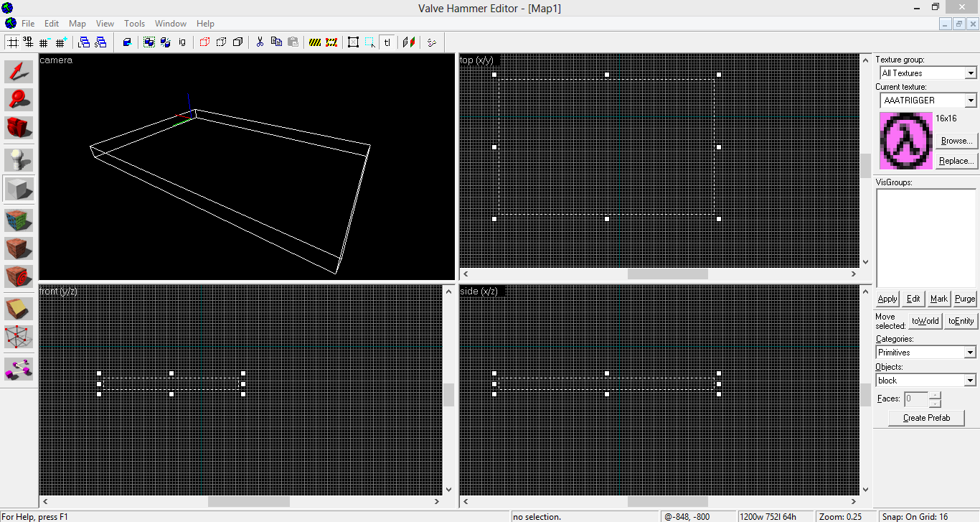Select the Block creation tool
980x522 pixels.
tap(19, 188)
